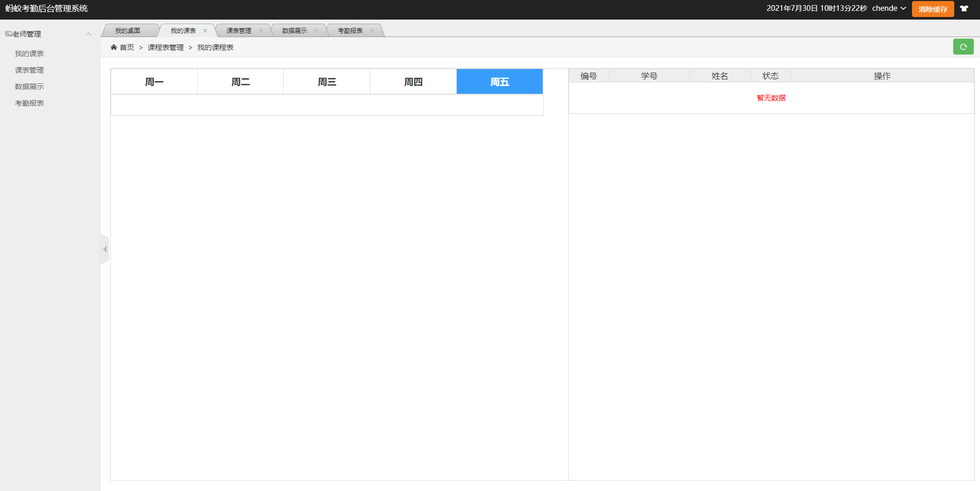Click the 状态 column header
This screenshot has width=980, height=491.
point(770,76)
